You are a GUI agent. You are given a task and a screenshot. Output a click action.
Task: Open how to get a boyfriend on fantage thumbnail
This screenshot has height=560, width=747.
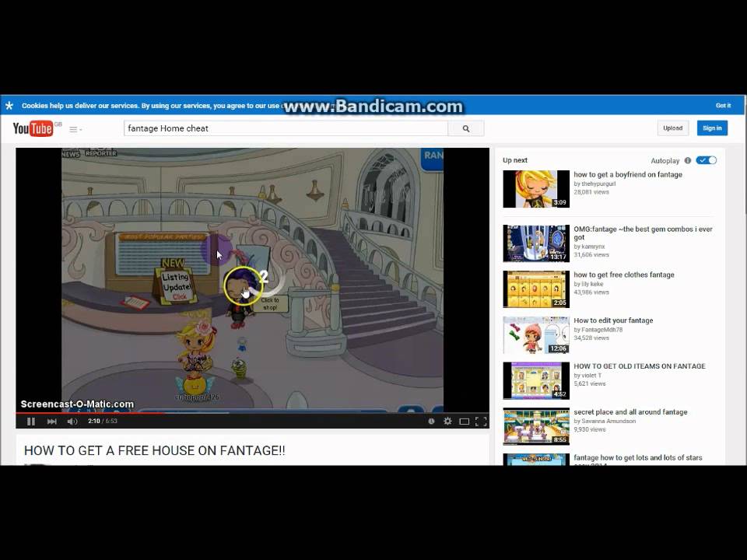[x=536, y=189]
